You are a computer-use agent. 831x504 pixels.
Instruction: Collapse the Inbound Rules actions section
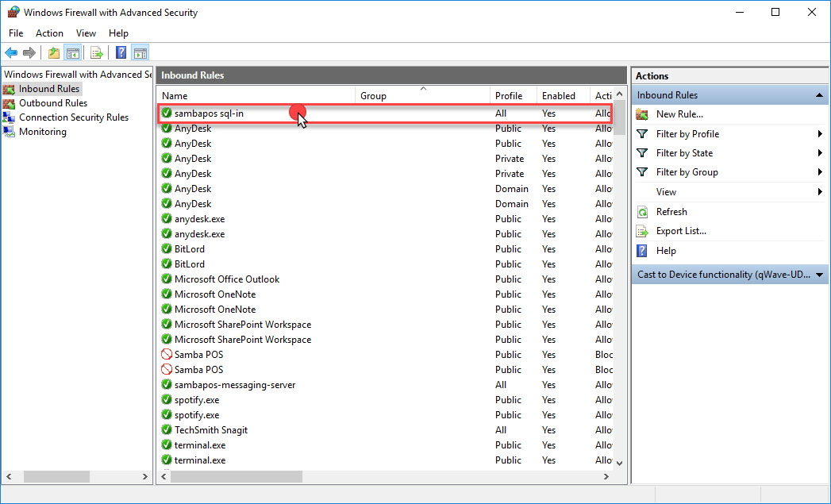(x=819, y=95)
